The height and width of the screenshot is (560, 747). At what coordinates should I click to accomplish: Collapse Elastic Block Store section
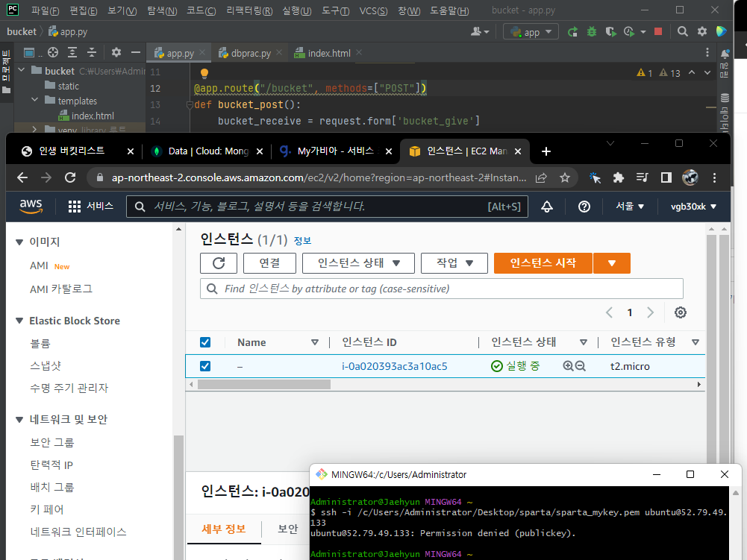coord(19,321)
